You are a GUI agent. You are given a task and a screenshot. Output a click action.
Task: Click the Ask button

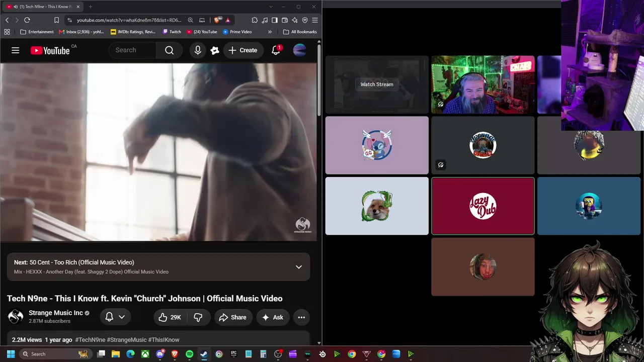pos(273,317)
